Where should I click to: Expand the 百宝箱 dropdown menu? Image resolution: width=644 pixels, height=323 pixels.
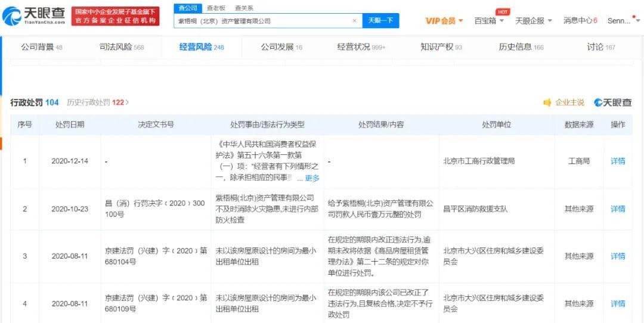pyautogui.click(x=489, y=20)
